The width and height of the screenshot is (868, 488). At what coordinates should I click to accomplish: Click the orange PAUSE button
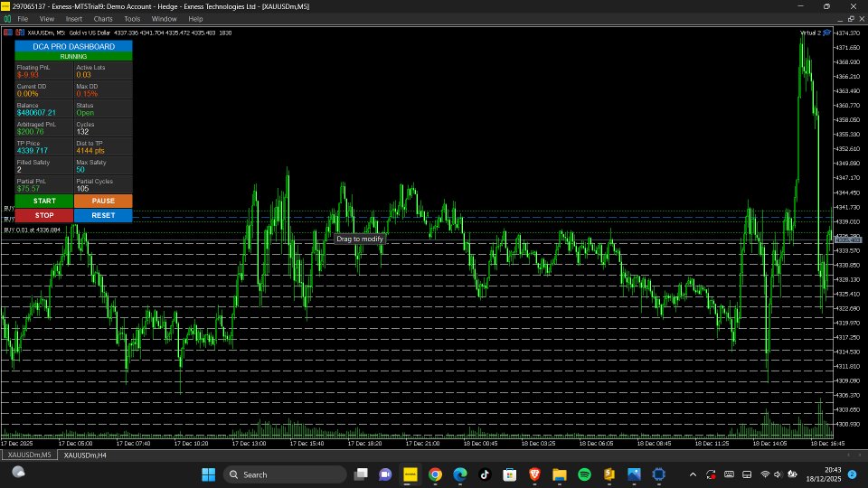point(103,201)
